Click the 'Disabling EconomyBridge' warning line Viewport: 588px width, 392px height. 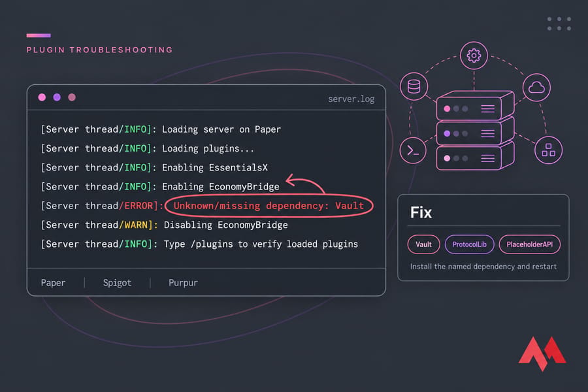point(164,225)
